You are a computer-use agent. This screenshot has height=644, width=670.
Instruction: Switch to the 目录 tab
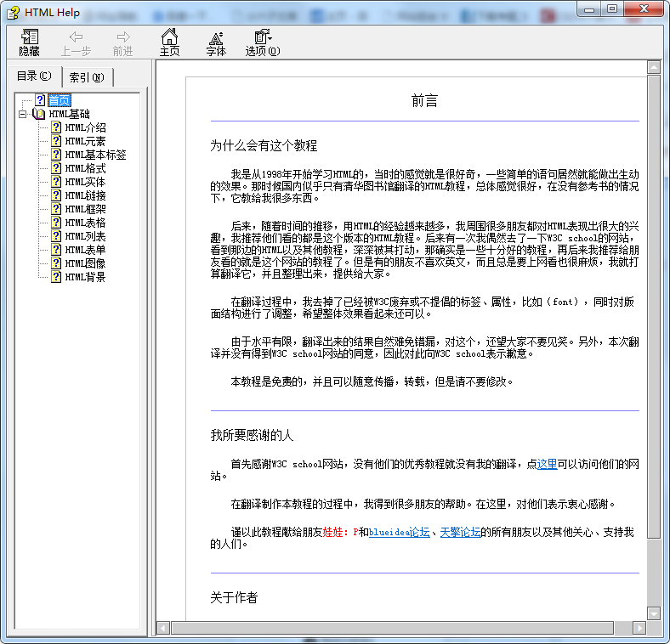pos(34,76)
